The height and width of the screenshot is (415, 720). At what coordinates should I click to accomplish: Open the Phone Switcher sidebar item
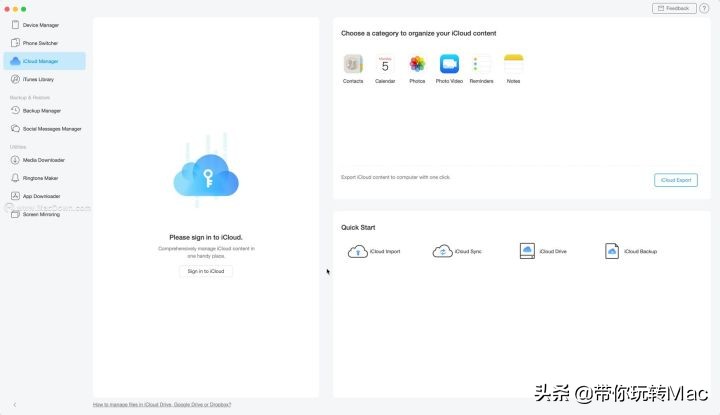(x=45, y=43)
